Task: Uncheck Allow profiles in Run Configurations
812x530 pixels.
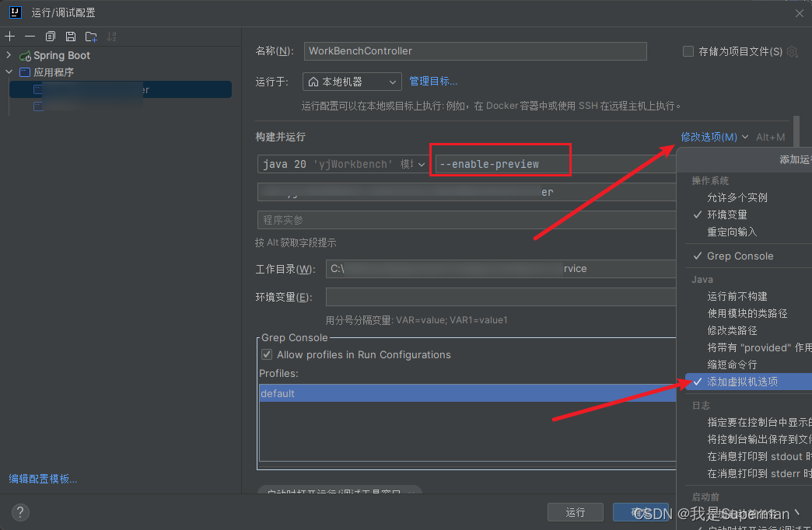Action: (x=267, y=354)
